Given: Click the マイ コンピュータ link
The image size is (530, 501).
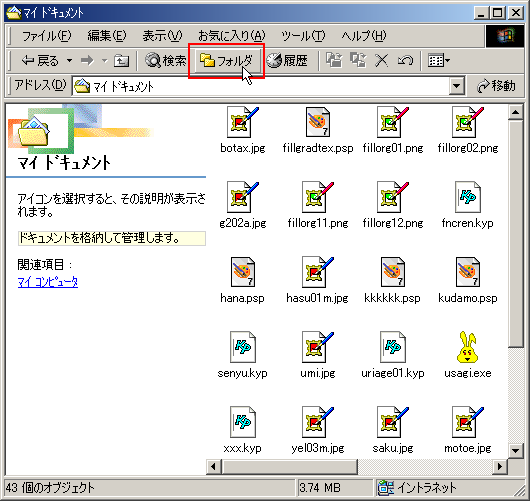Looking at the screenshot, I should (48, 282).
